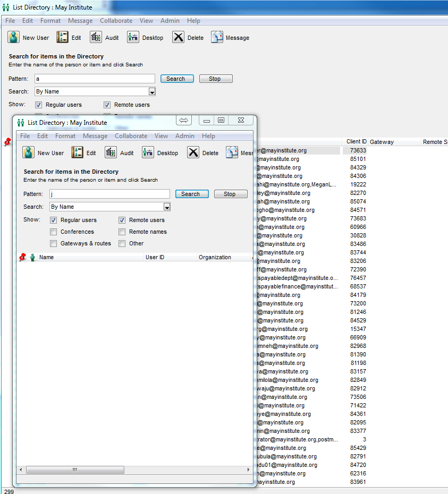Select row with Client ID 15347
The height and width of the screenshot is (494, 448).
(311, 329)
